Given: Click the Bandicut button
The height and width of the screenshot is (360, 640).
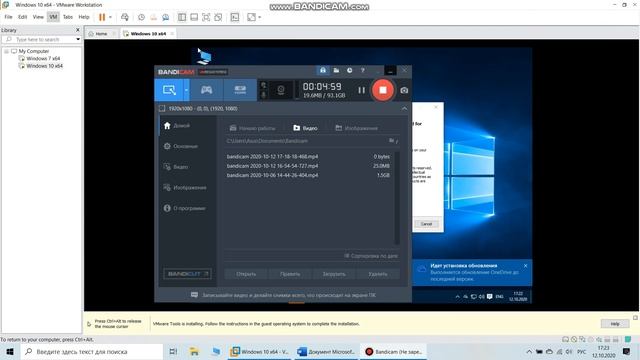Looking at the screenshot, I should (187, 274).
